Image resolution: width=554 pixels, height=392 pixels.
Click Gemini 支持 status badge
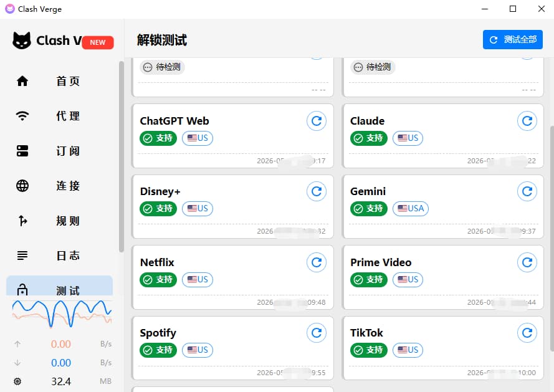(369, 208)
